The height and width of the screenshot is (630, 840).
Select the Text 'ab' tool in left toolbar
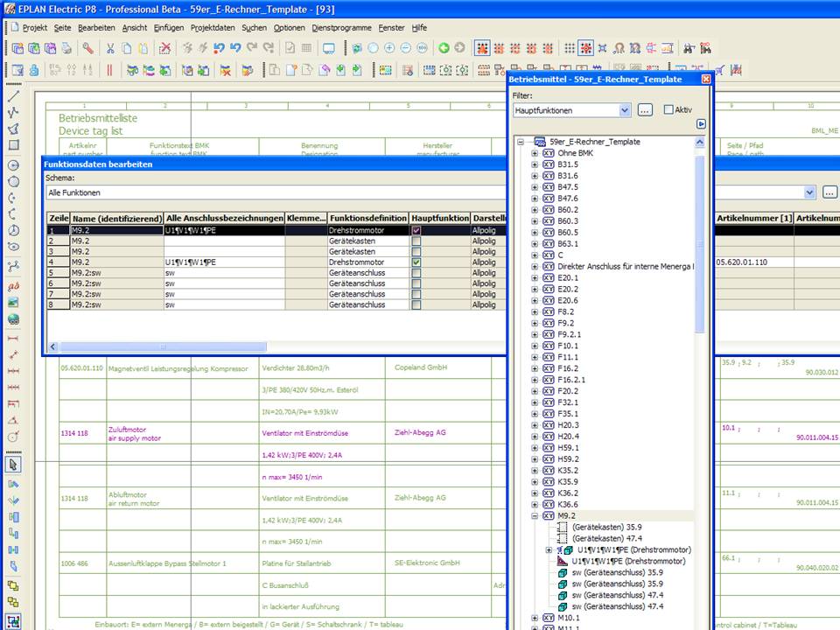(13, 286)
